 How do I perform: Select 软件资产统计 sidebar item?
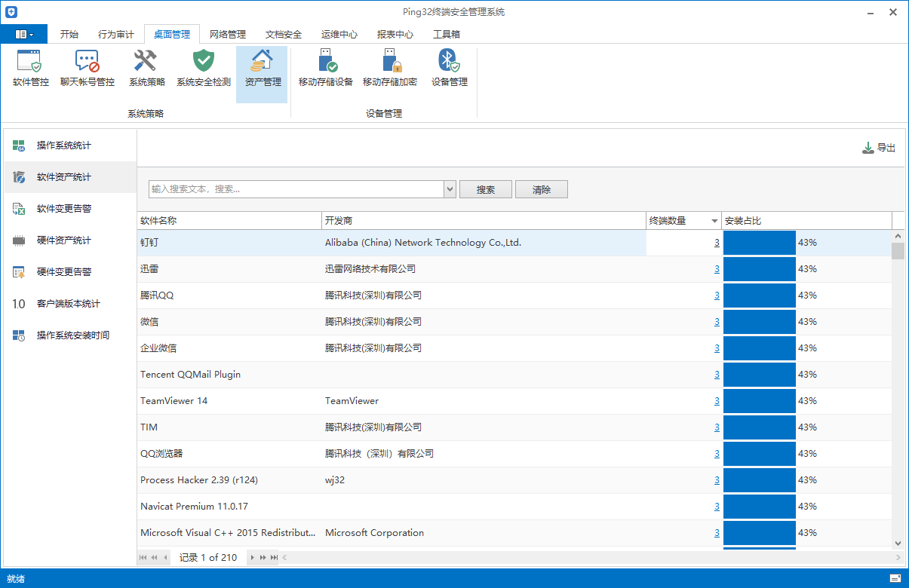pos(70,177)
